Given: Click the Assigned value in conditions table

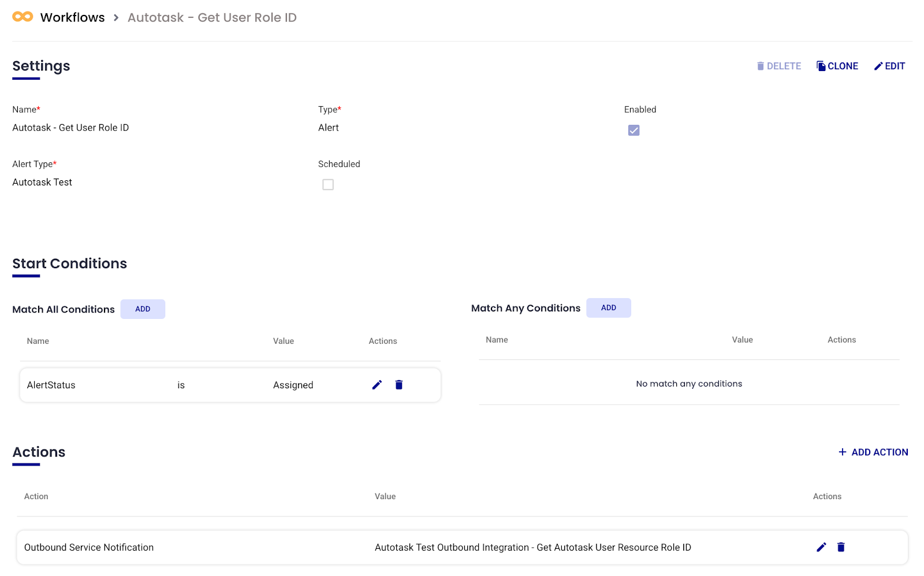Looking at the screenshot, I should click(x=293, y=385).
